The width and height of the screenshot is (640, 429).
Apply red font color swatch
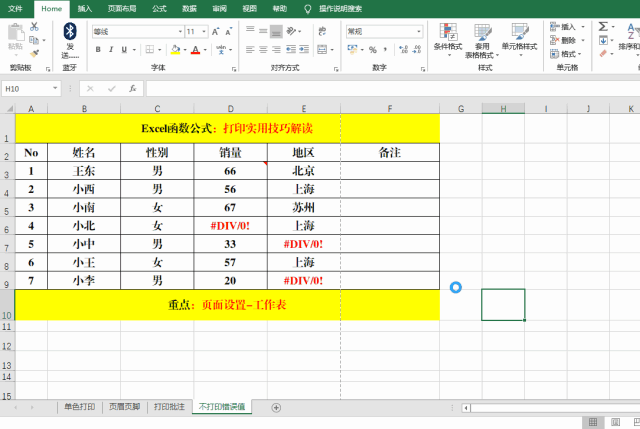[196, 50]
